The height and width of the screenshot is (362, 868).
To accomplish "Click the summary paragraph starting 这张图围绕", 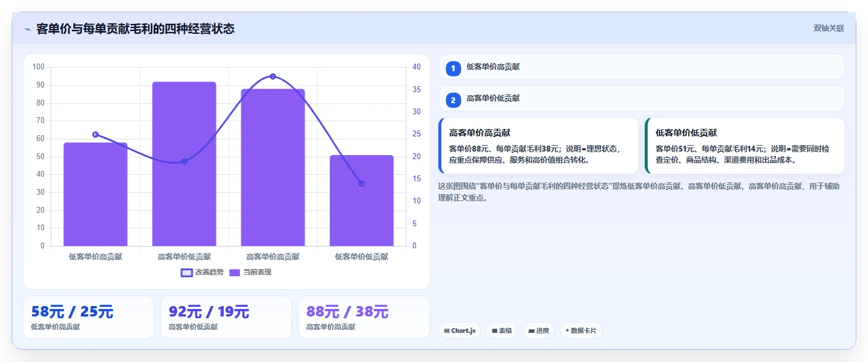I will coord(639,192).
